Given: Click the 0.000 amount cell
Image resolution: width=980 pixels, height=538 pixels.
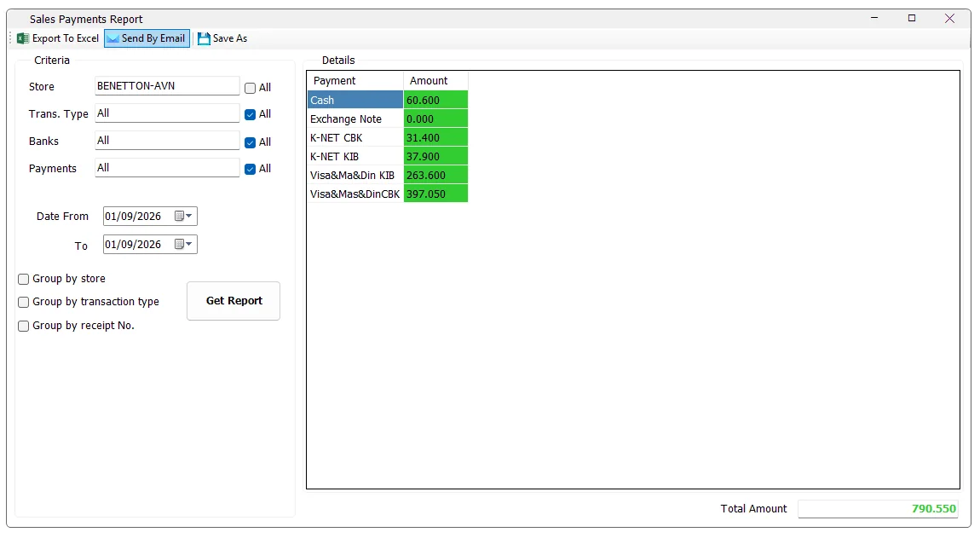Looking at the screenshot, I should pyautogui.click(x=435, y=119).
